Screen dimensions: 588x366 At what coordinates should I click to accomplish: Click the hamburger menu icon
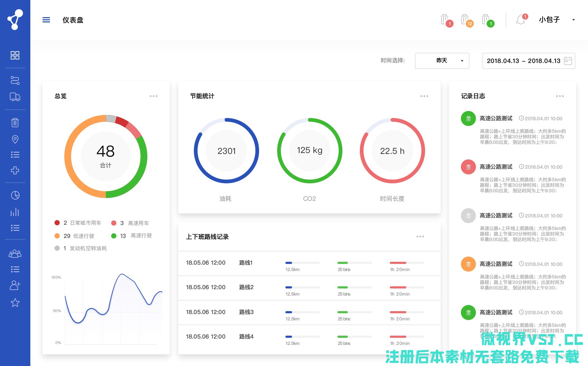pyautogui.click(x=46, y=20)
